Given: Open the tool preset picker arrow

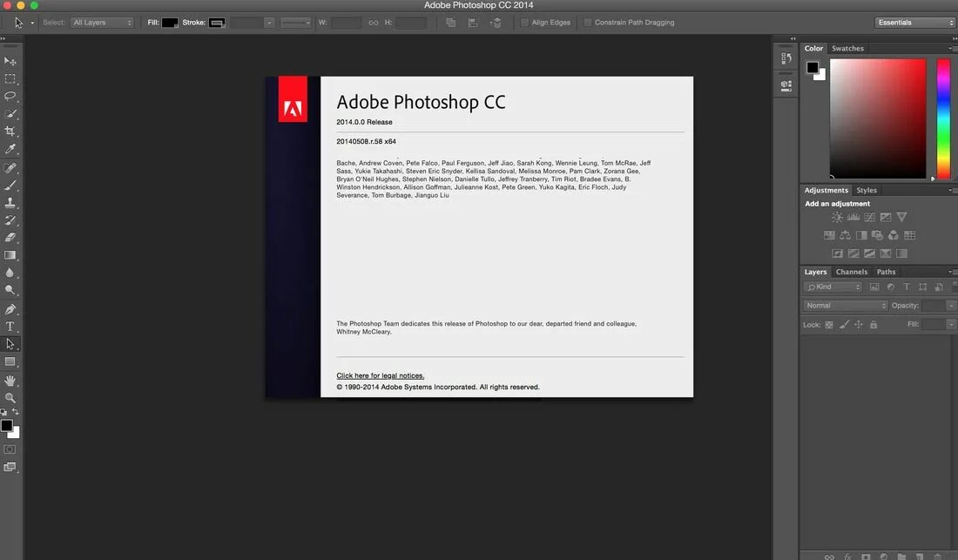Looking at the screenshot, I should tap(31, 24).
